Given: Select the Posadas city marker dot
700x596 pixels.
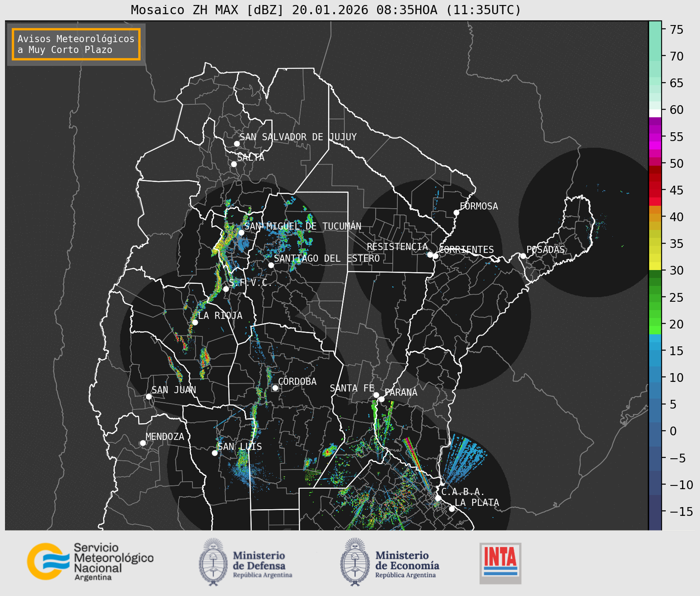Looking at the screenshot, I should 523,256.
